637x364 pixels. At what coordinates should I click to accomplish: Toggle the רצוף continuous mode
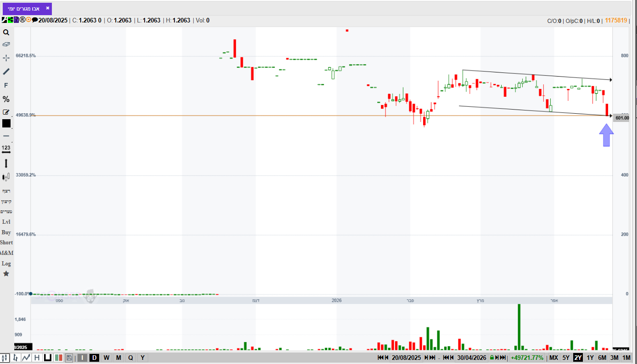click(6, 191)
